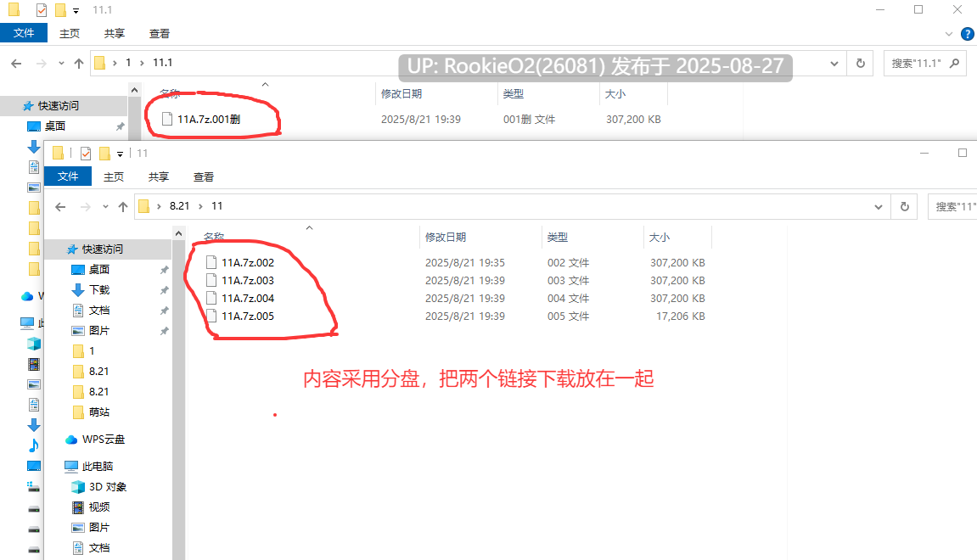Open pinned 图片 under quick access in the 11 window
The width and height of the screenshot is (977, 560).
99,330
